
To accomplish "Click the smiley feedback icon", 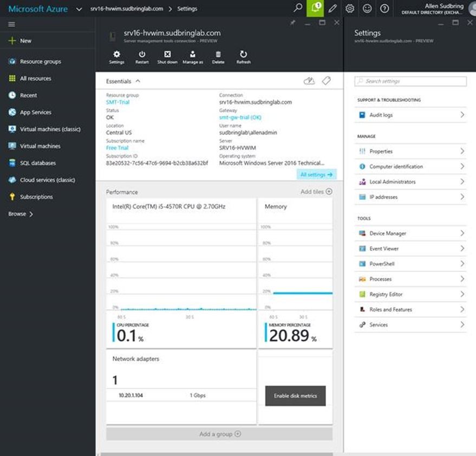I will click(367, 8).
